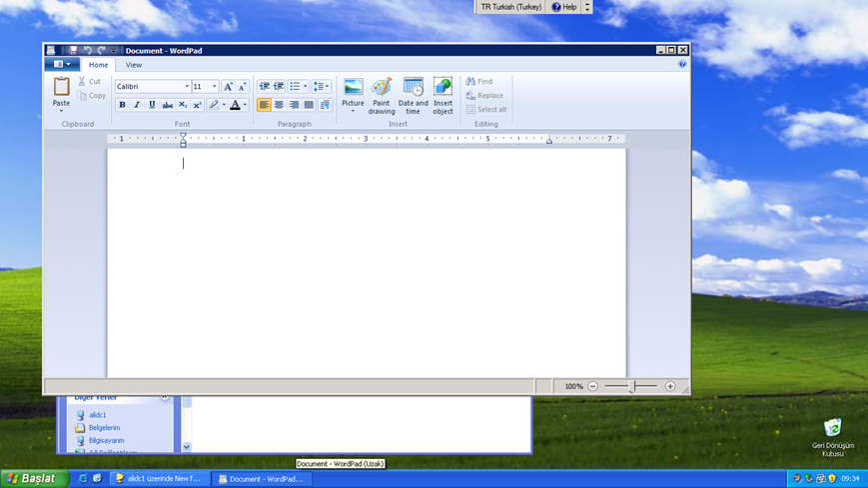Viewport: 868px width, 488px height.
Task: Open the Find dialog
Action: point(479,82)
